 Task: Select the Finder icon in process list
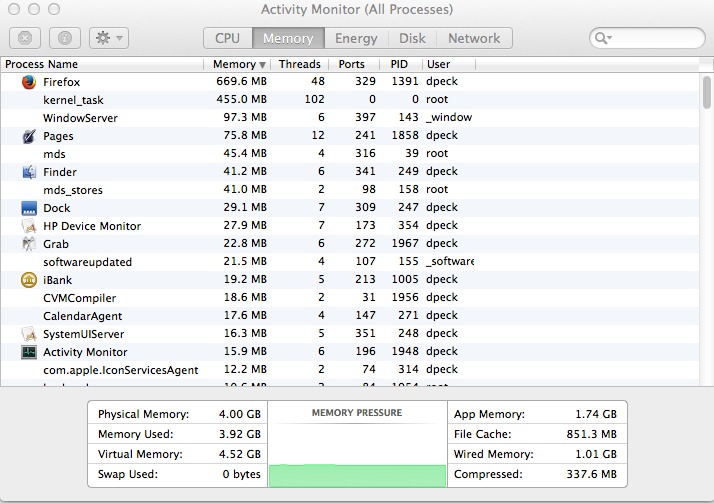29,172
